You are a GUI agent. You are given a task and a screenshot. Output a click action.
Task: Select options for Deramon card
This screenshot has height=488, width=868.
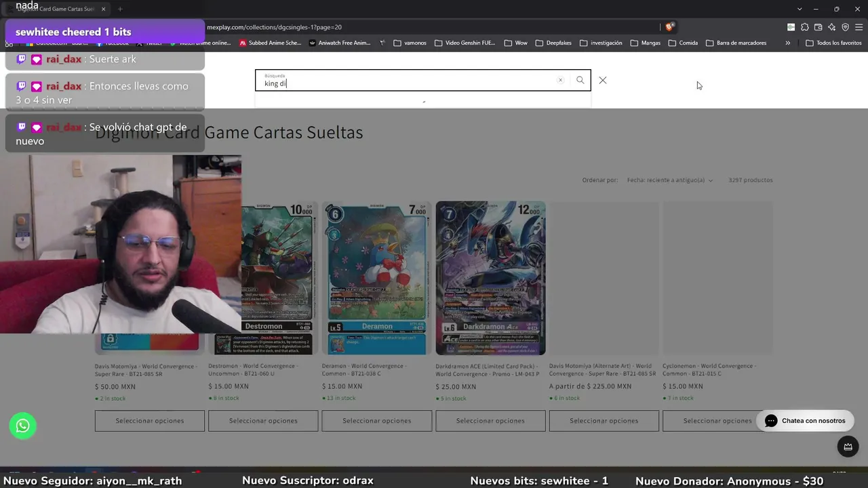[x=377, y=420]
